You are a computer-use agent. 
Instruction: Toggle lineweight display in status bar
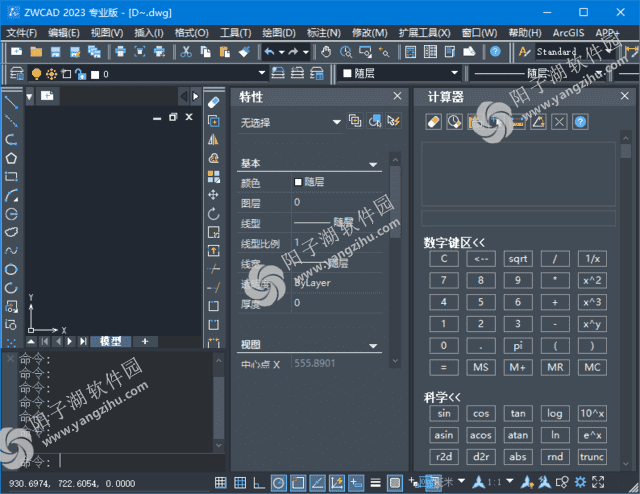tap(376, 483)
